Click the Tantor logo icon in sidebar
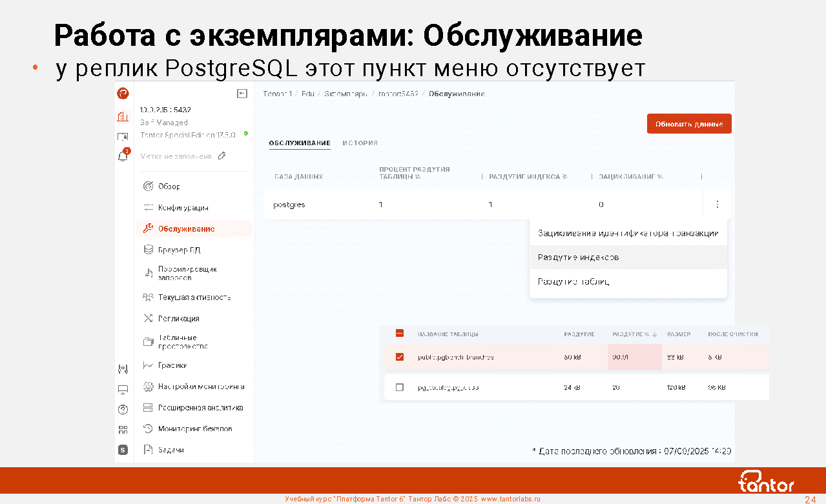826x504 pixels. pos(123,94)
